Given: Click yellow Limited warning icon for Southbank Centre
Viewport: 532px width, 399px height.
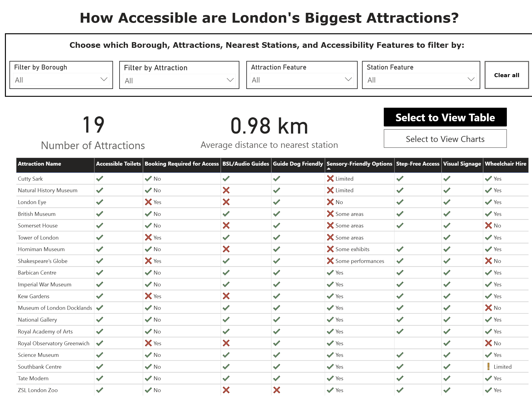Looking at the screenshot, I should 488,367.
